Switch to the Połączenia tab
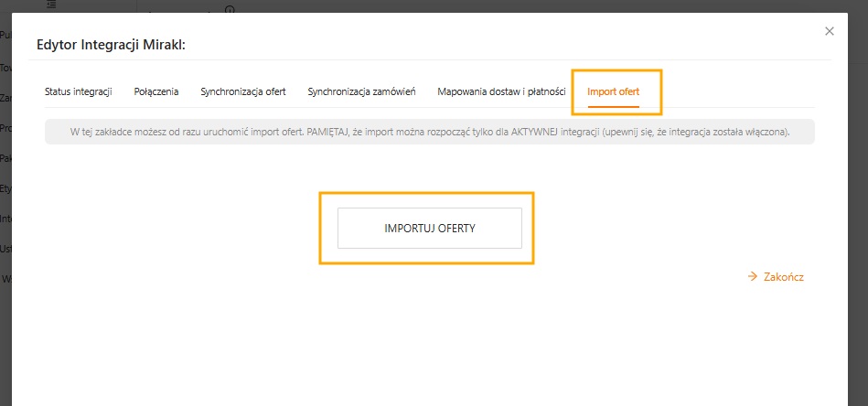Screen dimensions: 868x406 click(x=156, y=92)
